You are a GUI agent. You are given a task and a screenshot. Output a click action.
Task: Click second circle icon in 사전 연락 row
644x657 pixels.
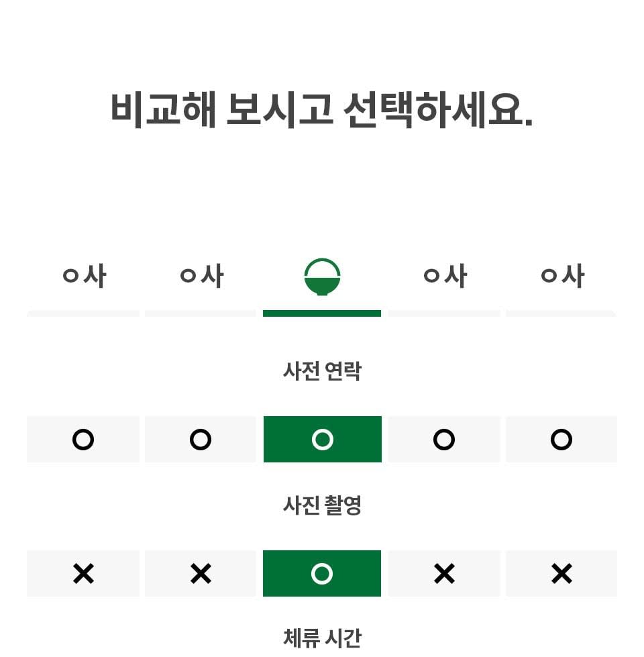(x=201, y=440)
